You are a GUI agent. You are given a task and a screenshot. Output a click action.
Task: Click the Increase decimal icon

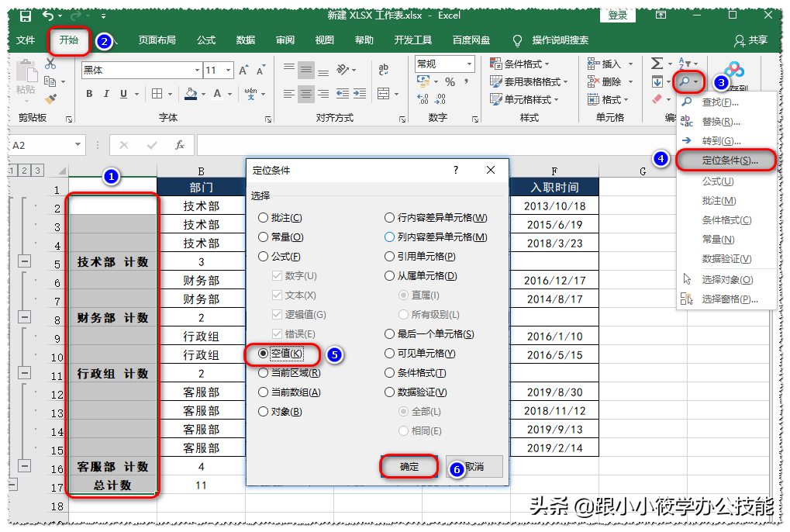pyautogui.click(x=423, y=98)
